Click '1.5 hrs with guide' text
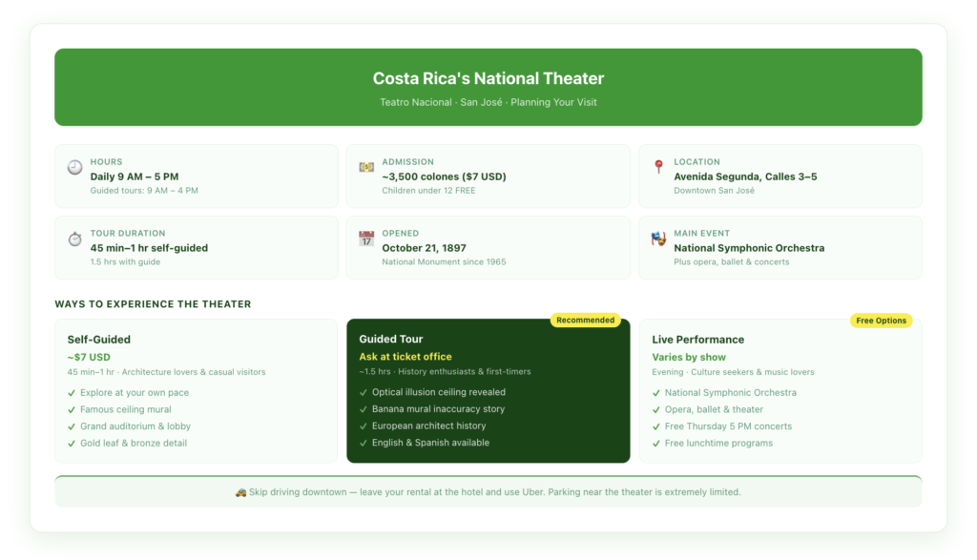The height and width of the screenshot is (560, 977). (x=125, y=262)
